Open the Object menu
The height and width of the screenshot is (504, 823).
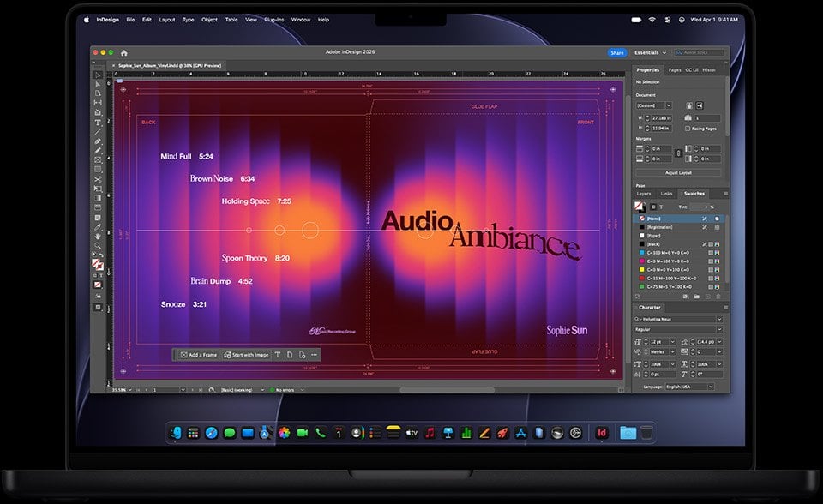(x=209, y=20)
